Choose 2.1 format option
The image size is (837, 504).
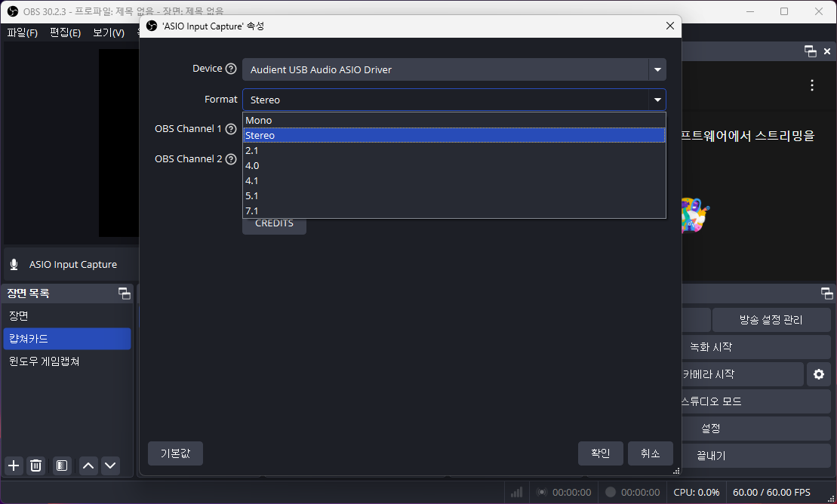pos(454,151)
